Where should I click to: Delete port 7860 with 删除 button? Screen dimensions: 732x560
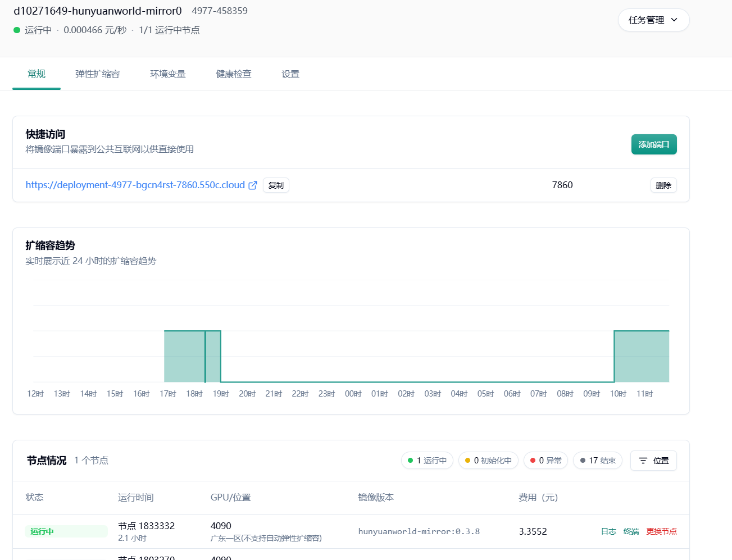tap(663, 185)
